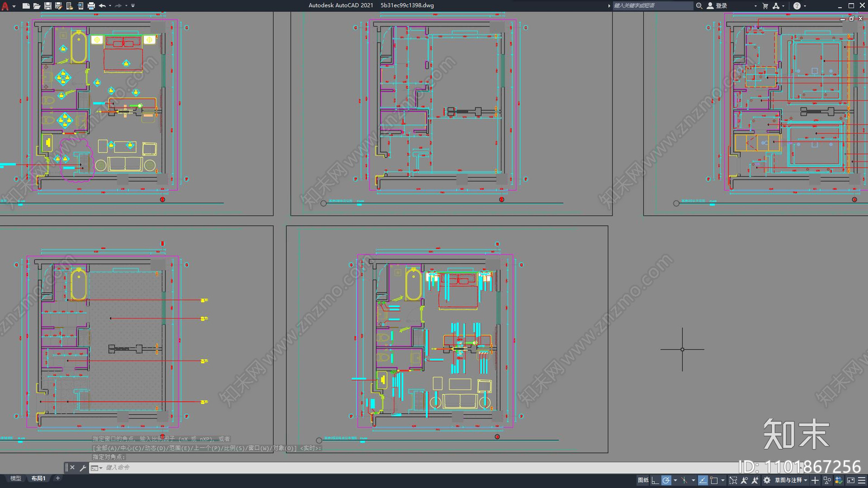Viewport: 868px width, 488px height.
Task: Open command line customize wrench icon
Action: (x=83, y=467)
